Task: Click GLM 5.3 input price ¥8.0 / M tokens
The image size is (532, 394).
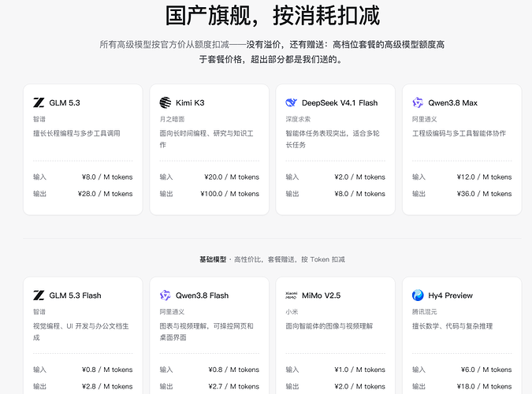Action: (x=107, y=177)
